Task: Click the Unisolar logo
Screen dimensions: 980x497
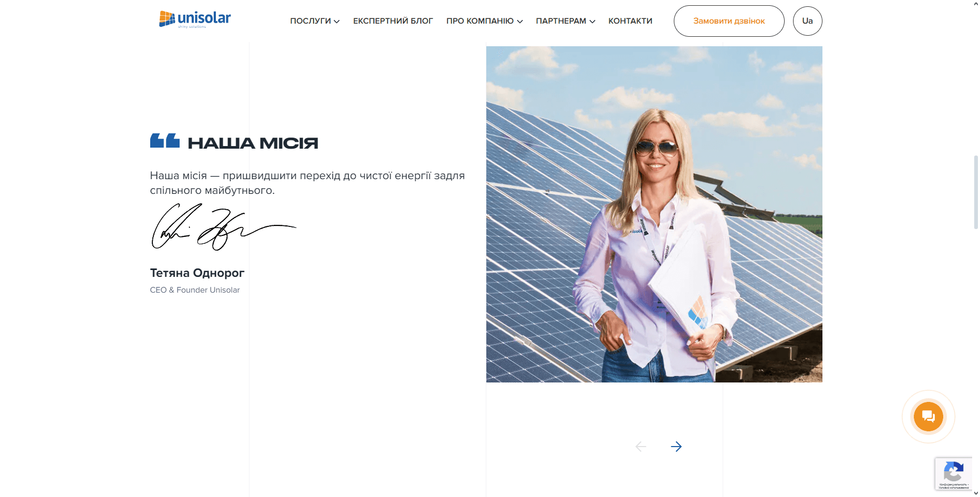Action: (195, 19)
